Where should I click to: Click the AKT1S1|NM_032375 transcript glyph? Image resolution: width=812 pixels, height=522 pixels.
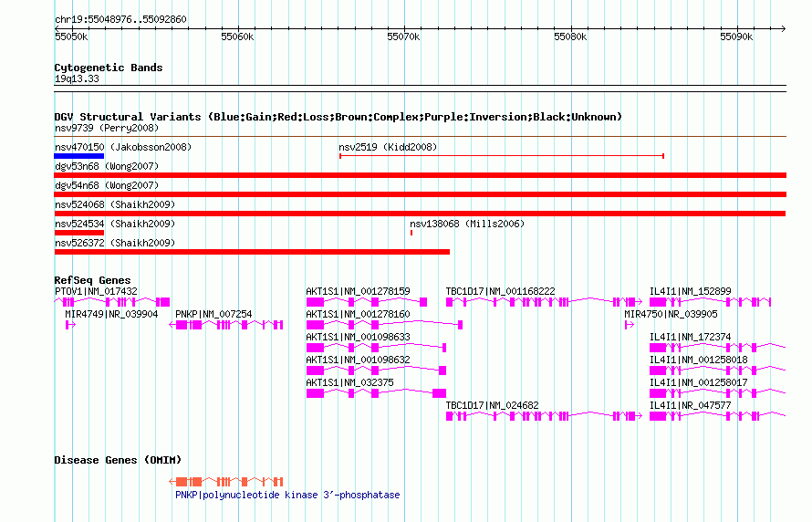[376, 393]
